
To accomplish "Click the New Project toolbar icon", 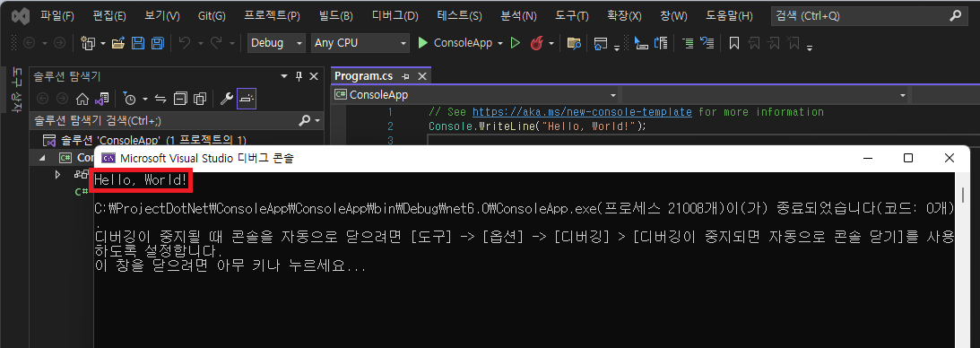I will point(88,43).
